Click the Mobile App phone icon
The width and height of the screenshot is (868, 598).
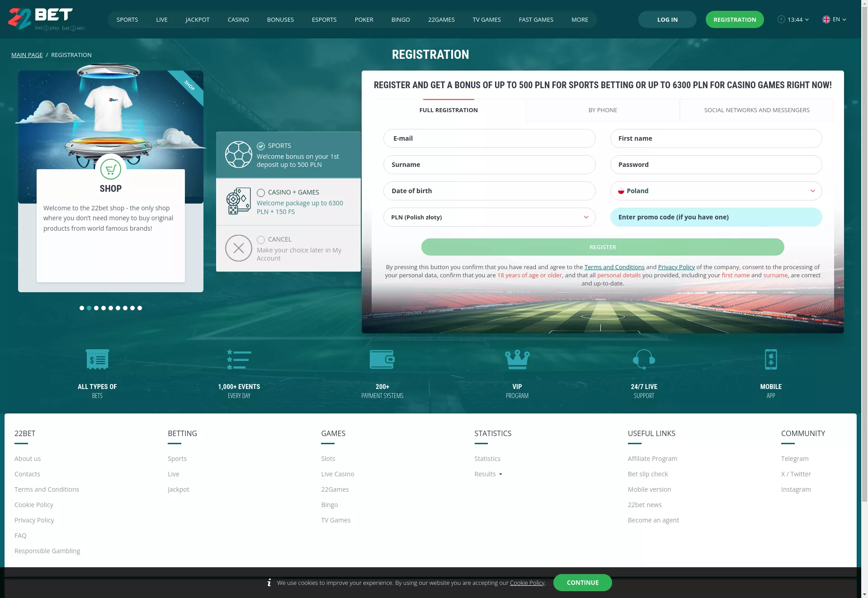[771, 360]
